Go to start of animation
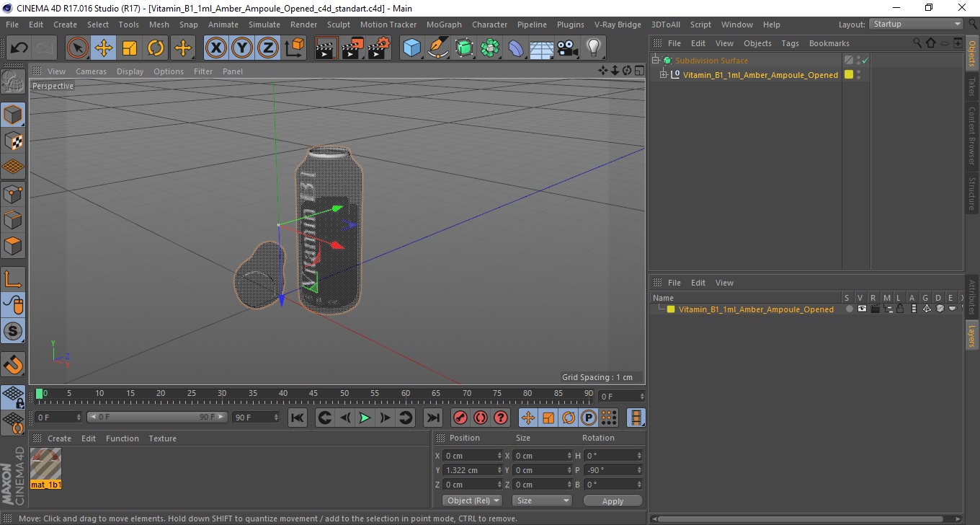Image resolution: width=980 pixels, height=525 pixels. (298, 418)
